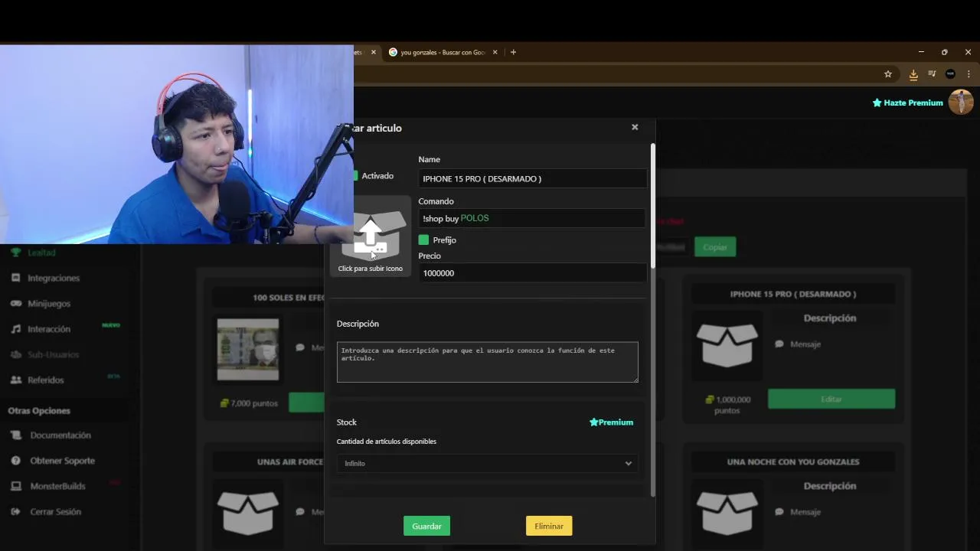
Task: Open MonsterBuilds in the sidebar
Action: [x=58, y=486]
